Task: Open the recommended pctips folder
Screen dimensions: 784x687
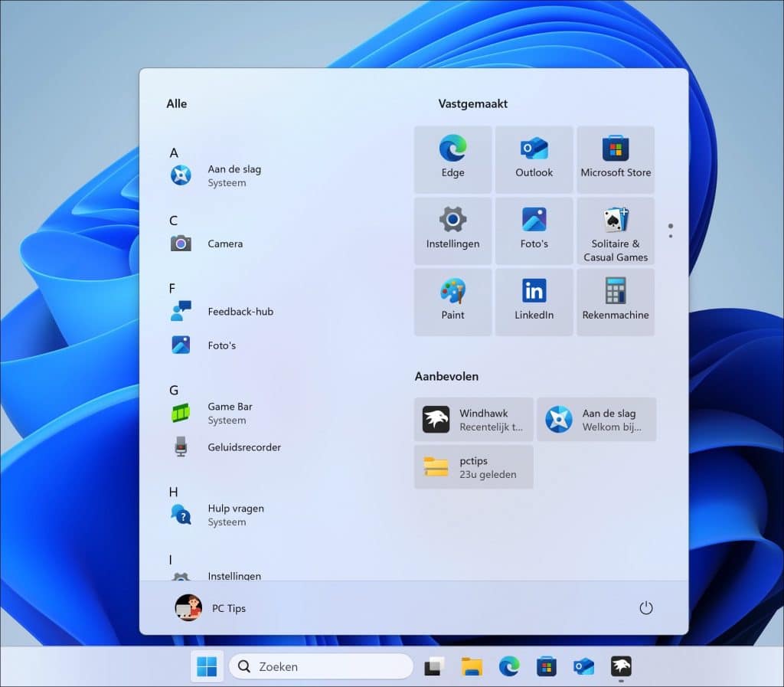Action: [x=474, y=467]
